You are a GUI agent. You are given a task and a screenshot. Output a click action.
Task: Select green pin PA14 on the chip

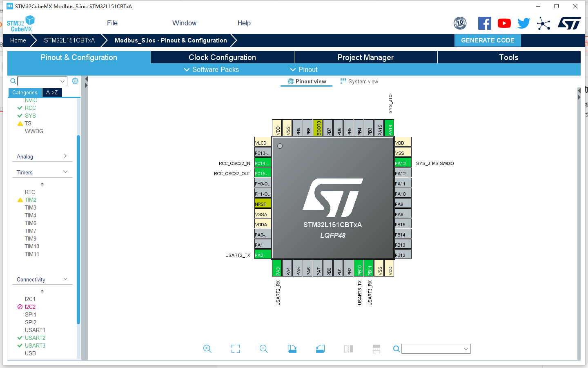click(x=389, y=128)
